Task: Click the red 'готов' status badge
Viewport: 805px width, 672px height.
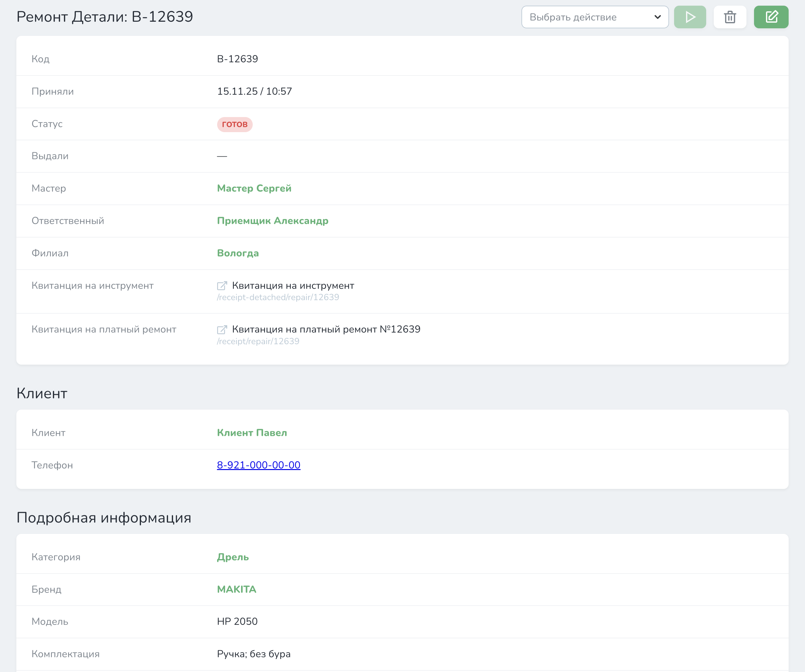Action: point(234,125)
